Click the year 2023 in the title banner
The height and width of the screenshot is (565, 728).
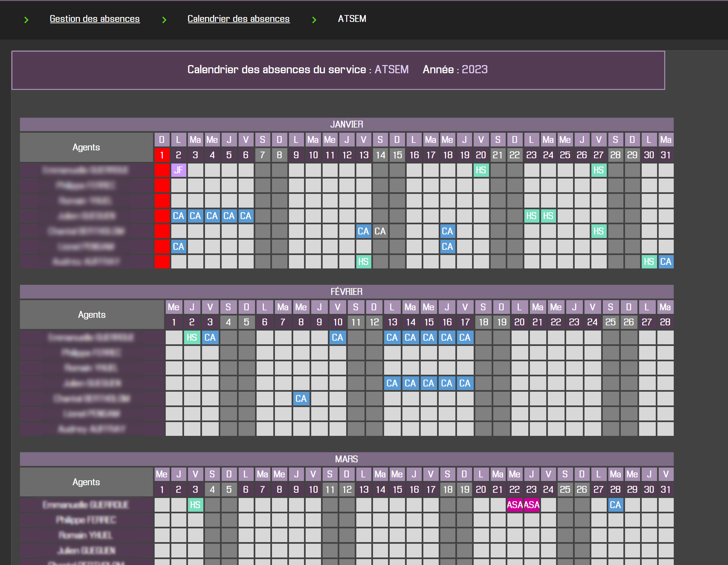tap(474, 69)
